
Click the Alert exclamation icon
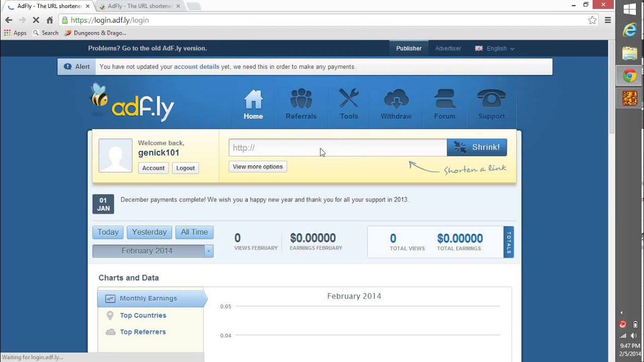point(67,66)
